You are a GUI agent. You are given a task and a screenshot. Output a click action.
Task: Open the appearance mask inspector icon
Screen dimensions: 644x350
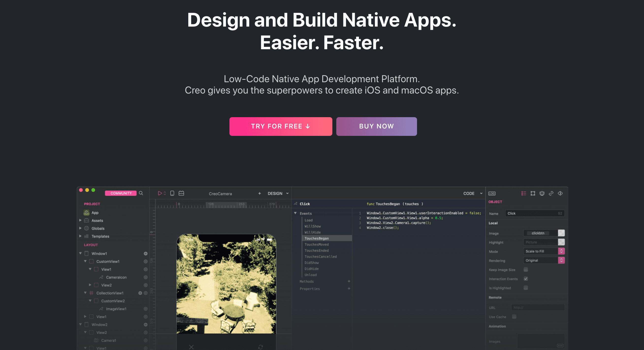click(542, 193)
